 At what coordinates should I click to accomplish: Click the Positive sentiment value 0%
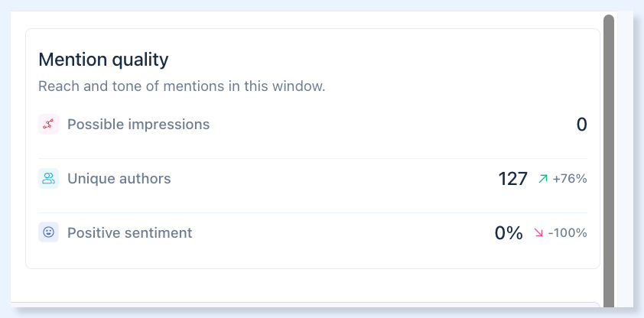point(509,233)
